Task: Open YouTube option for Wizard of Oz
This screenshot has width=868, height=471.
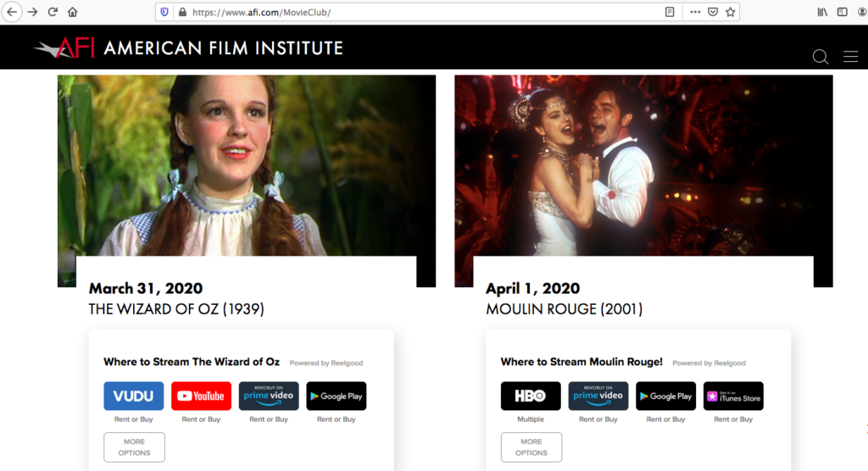Action: tap(201, 396)
